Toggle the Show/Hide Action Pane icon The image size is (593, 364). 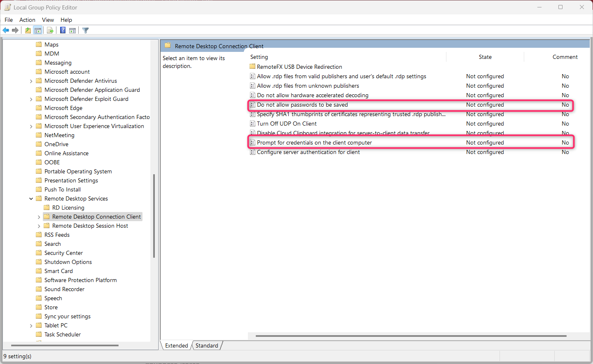click(x=72, y=30)
